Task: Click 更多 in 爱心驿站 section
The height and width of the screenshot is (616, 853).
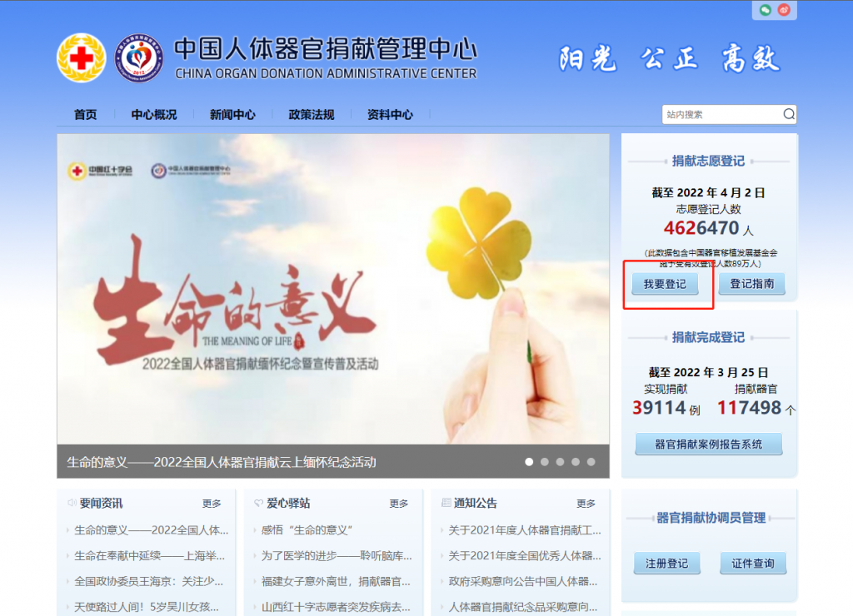Action: pyautogui.click(x=399, y=504)
